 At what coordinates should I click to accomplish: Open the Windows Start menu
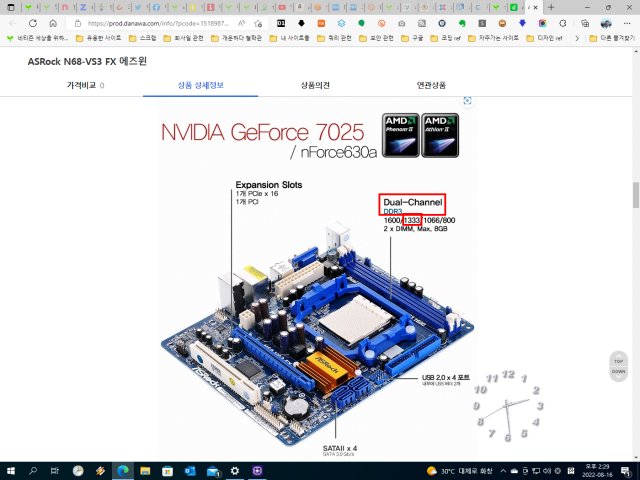pos(11,471)
